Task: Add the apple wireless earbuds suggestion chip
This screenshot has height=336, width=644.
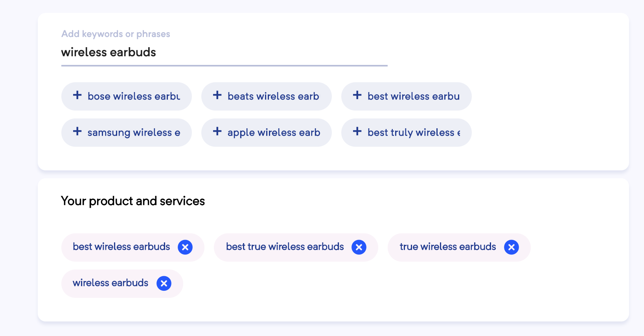Action: 267,133
